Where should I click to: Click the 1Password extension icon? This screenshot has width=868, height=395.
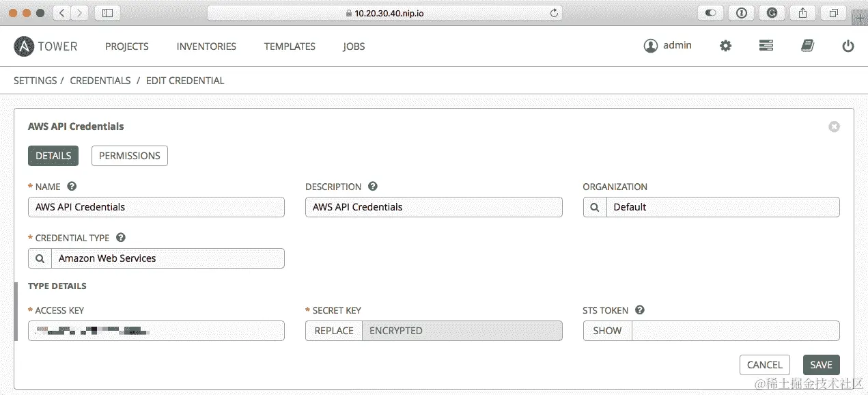(x=742, y=12)
